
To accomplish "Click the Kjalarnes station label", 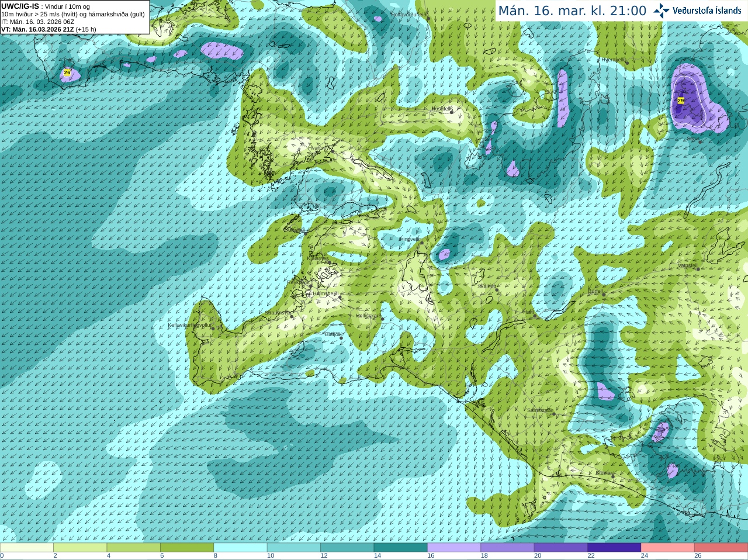I will click(x=318, y=258).
